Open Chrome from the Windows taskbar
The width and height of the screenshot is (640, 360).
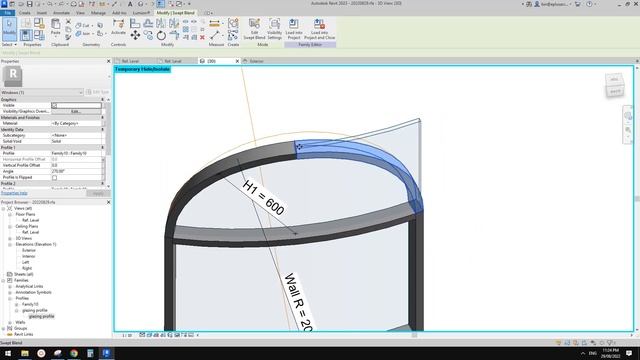74,353
